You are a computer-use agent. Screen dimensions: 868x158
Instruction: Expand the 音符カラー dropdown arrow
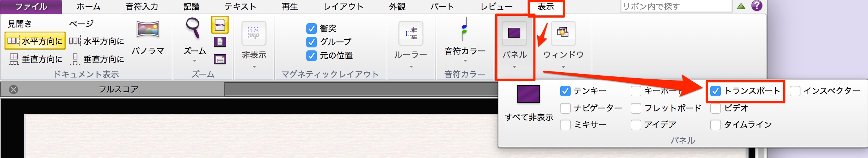(x=465, y=61)
